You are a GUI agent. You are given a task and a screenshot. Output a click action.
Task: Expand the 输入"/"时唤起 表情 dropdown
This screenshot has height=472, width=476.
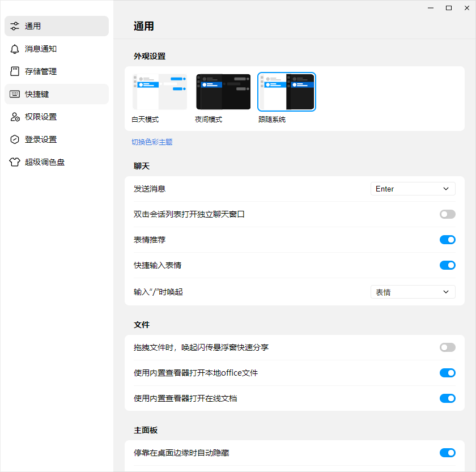[x=413, y=292]
